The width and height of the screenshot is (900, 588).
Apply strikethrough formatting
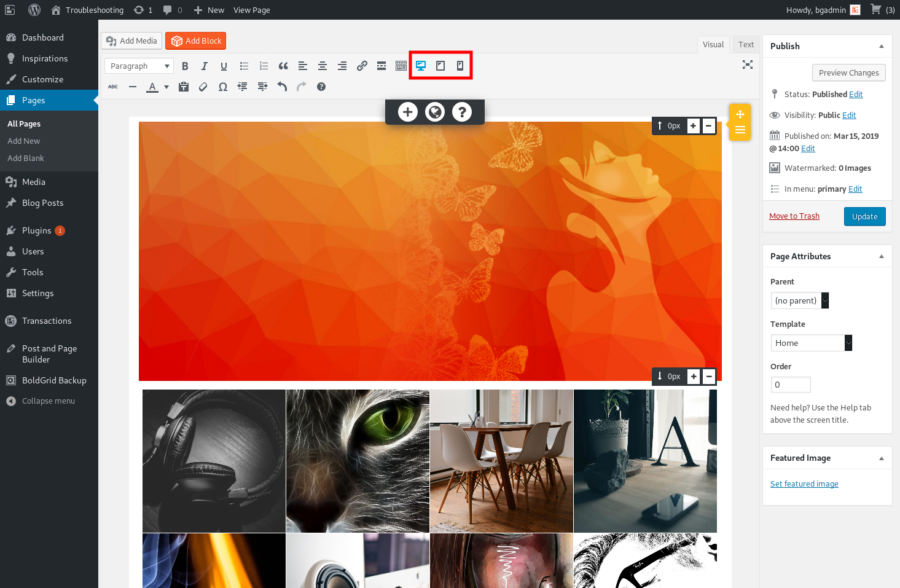tap(113, 87)
